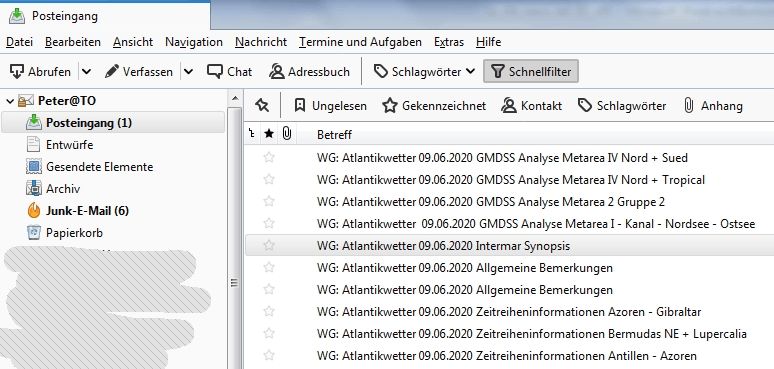This screenshot has width=774, height=369.
Task: Star the Antillen - Azoren message
Action: coord(269,355)
